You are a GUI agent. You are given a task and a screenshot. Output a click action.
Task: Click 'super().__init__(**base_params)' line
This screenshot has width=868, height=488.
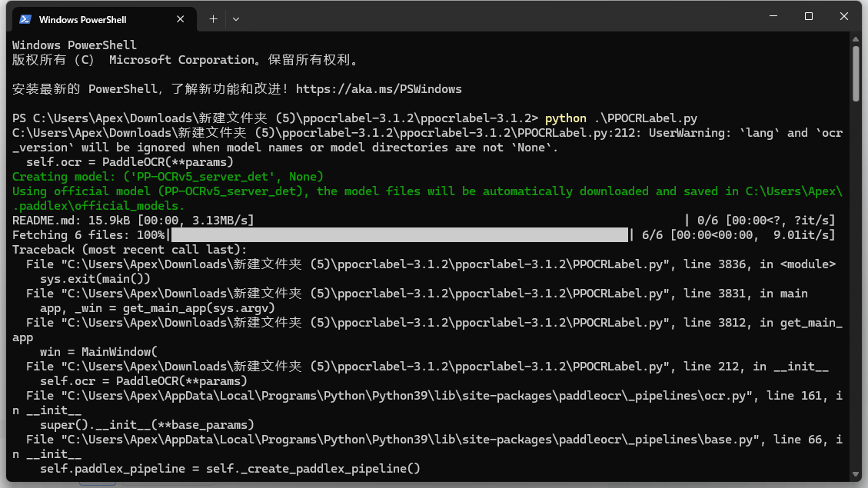147,425
